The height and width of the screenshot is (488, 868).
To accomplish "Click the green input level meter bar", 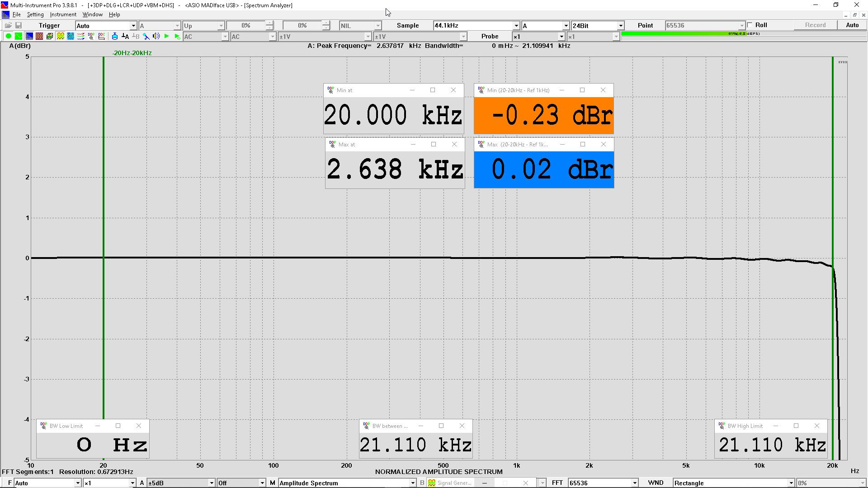I will [744, 33].
